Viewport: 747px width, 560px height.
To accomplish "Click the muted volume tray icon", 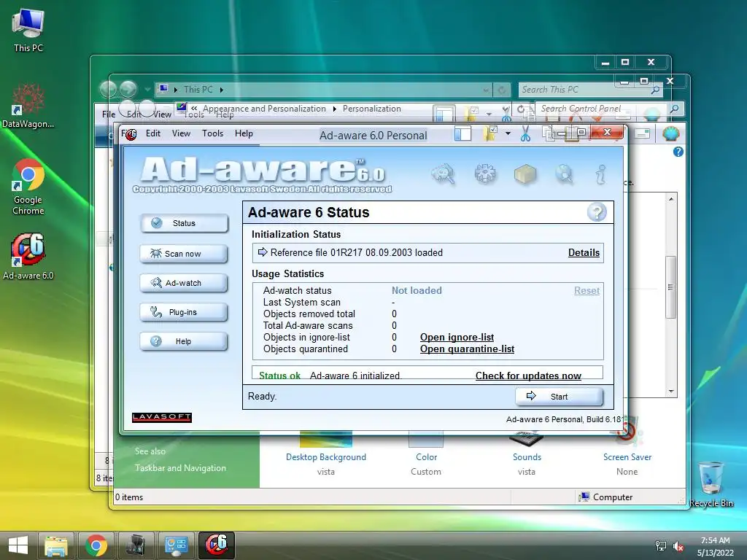I will click(678, 546).
